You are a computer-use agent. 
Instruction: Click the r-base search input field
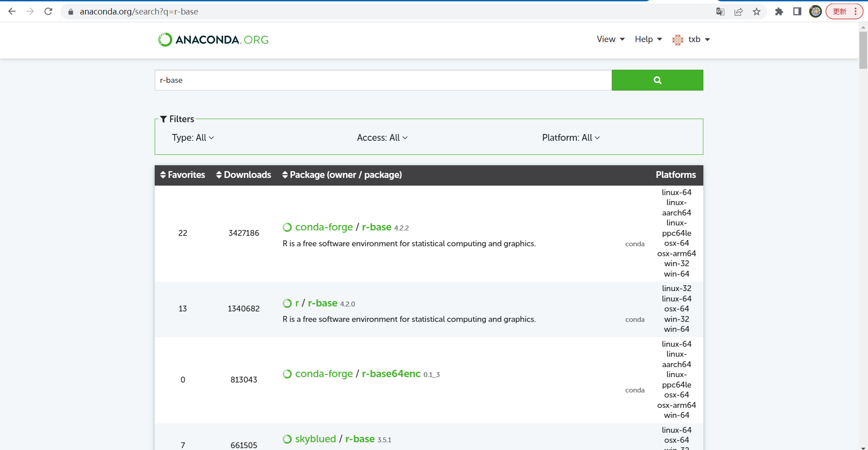click(x=383, y=80)
